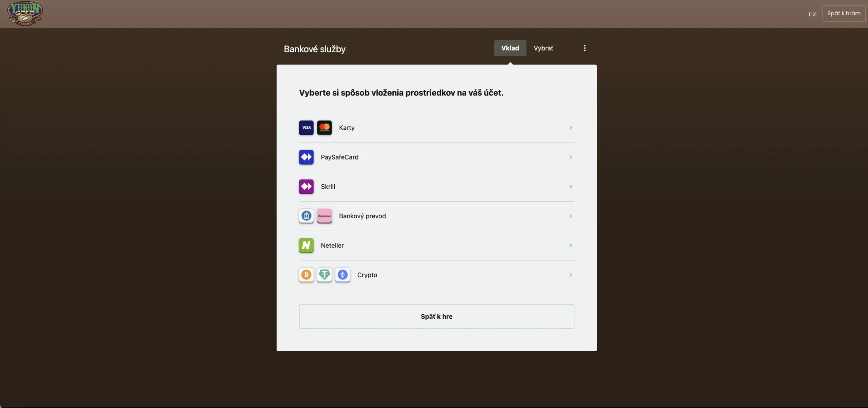Click the Visa card icon
The width and height of the screenshot is (868, 408).
306,128
